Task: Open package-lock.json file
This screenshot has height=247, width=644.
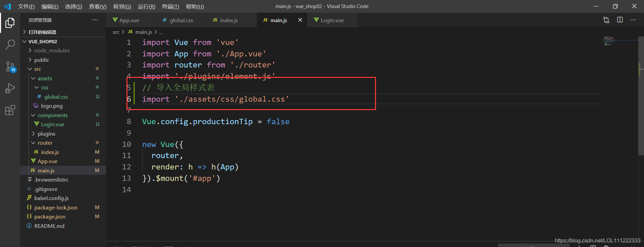Action: coord(63,207)
